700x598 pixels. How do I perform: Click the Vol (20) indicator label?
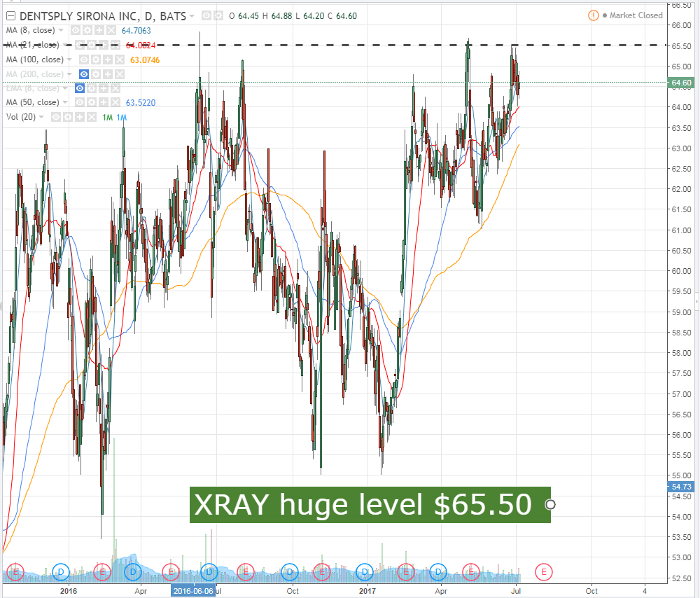pos(21,117)
